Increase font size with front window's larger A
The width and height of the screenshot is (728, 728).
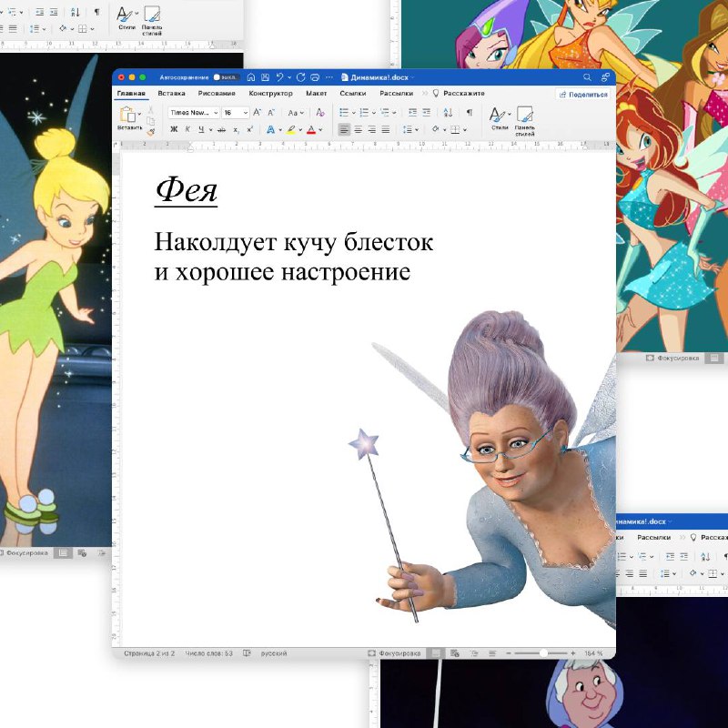pyautogui.click(x=258, y=112)
